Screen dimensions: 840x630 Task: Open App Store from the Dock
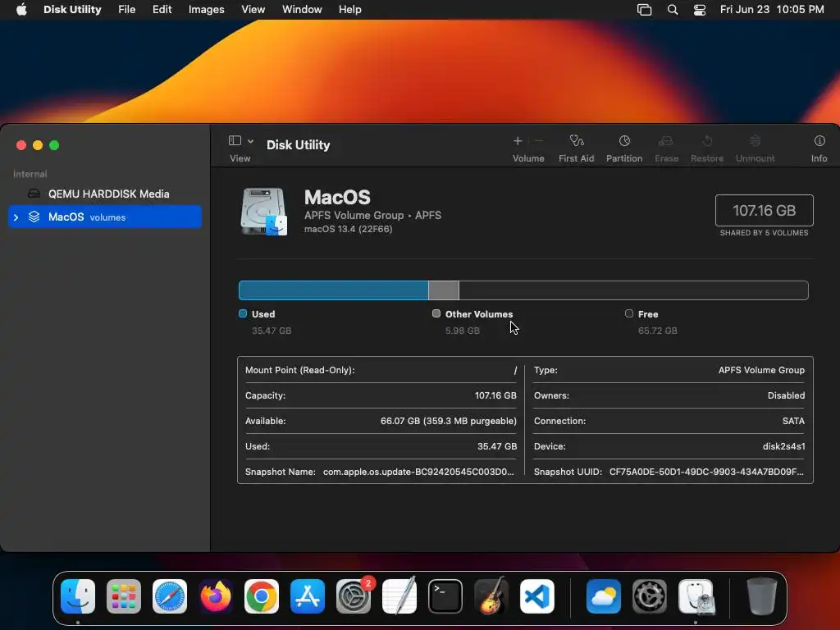pos(308,596)
